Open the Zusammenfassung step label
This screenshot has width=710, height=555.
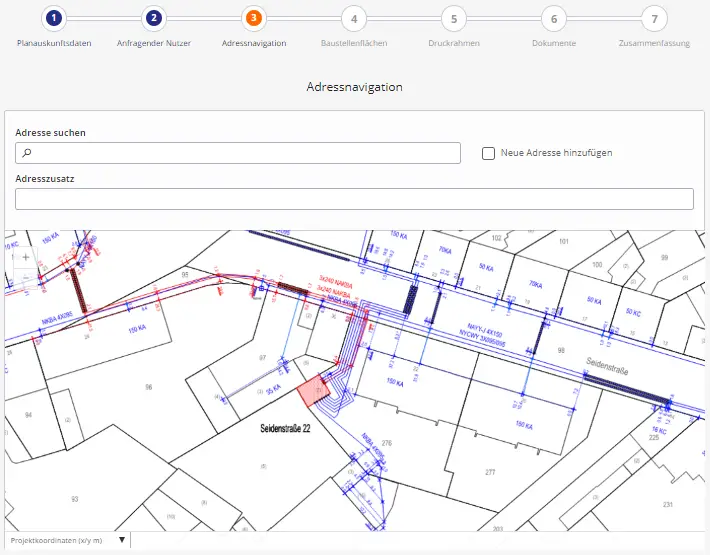[x=654, y=43]
